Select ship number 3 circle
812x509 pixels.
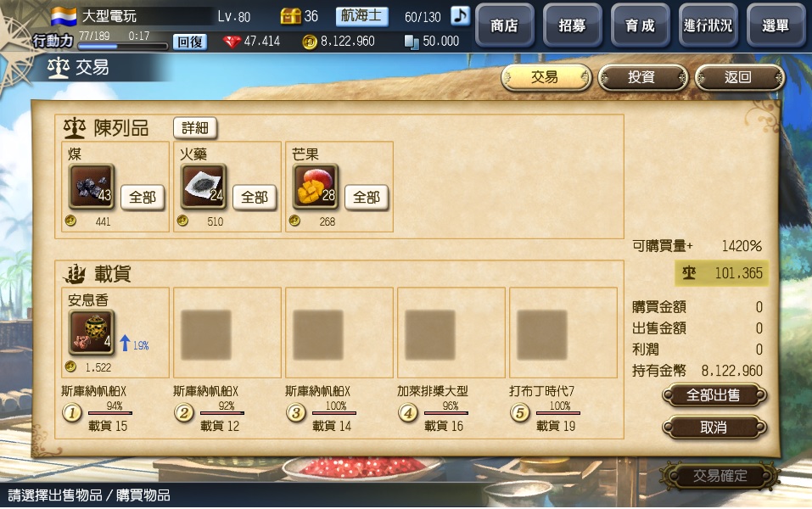pyautogui.click(x=295, y=412)
